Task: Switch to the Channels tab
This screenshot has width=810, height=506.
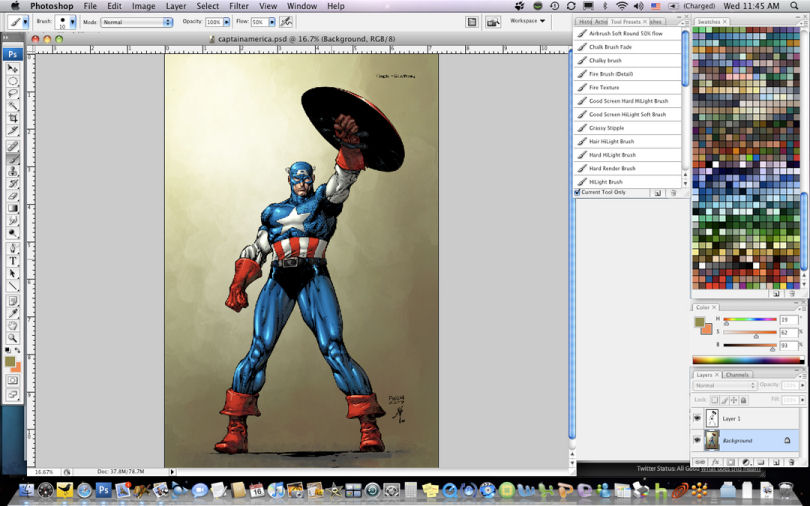Action: click(737, 375)
